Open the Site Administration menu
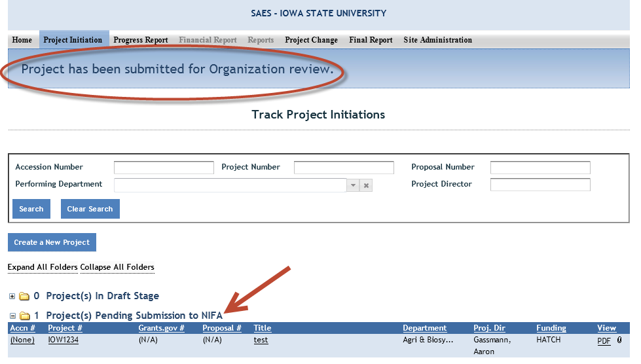Viewport: 641px width, 364px height. [x=437, y=40]
